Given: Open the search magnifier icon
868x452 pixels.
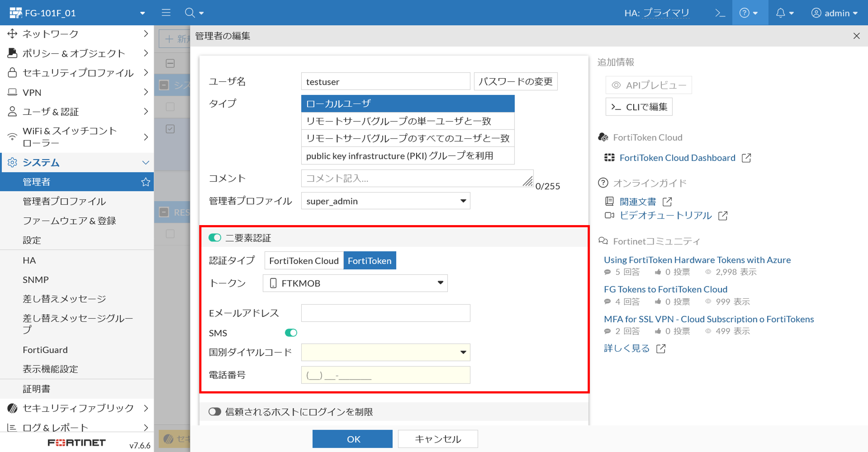Looking at the screenshot, I should [190, 13].
